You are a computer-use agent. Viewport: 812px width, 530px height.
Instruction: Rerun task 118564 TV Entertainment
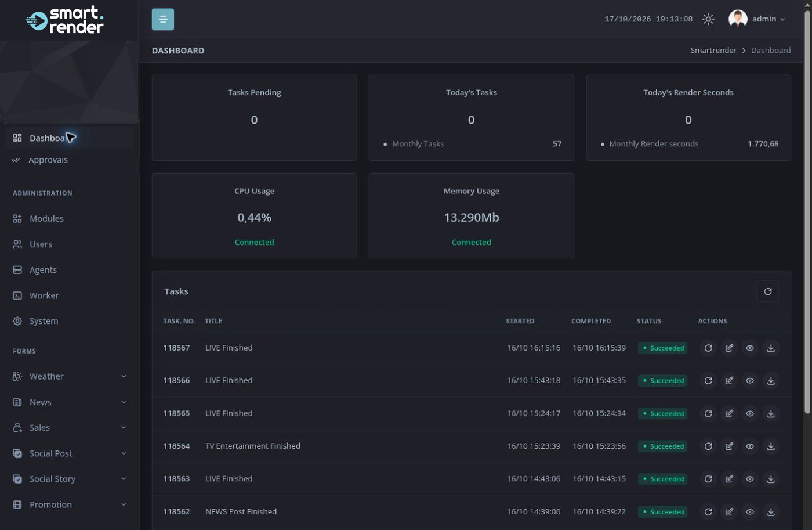(708, 446)
